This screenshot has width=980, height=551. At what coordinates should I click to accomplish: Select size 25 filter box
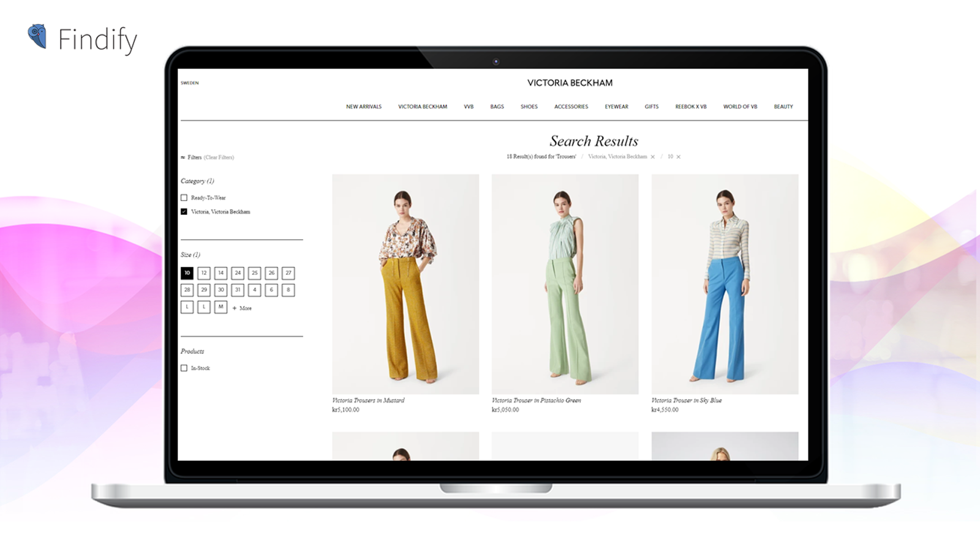tap(255, 273)
